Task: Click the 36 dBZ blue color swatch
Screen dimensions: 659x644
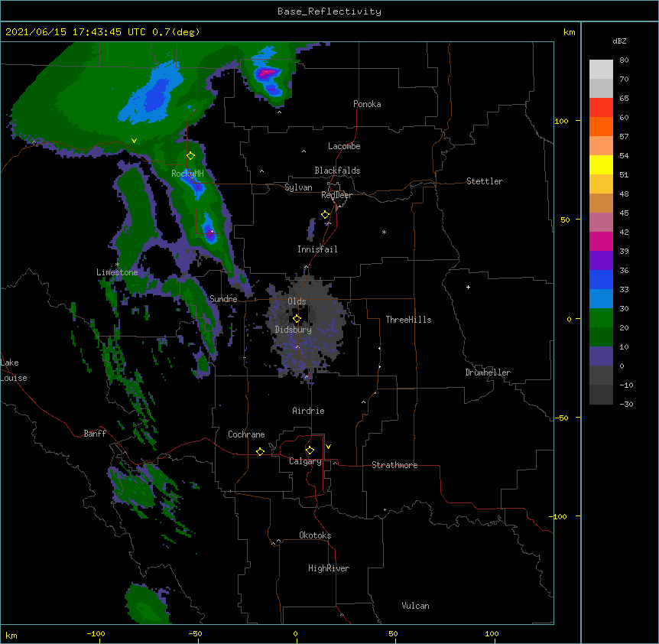Action: coord(601,279)
